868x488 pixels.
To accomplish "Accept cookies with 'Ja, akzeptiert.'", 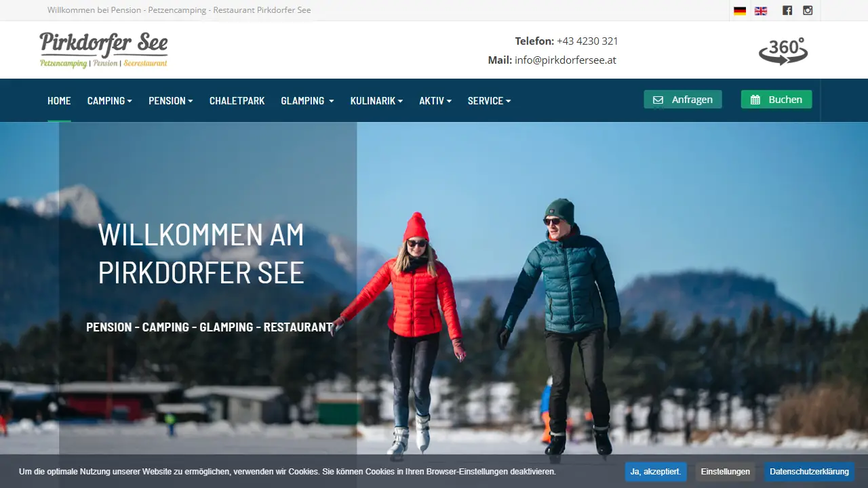I will click(x=656, y=472).
